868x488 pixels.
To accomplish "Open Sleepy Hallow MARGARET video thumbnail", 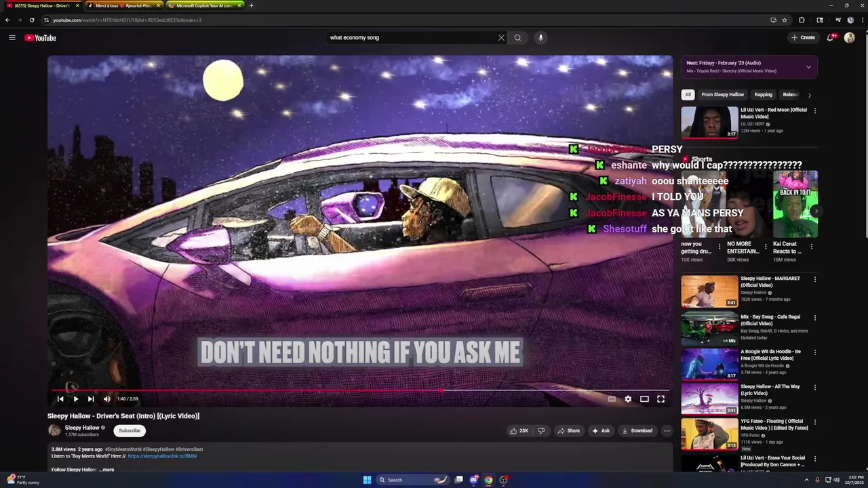I will point(710,291).
